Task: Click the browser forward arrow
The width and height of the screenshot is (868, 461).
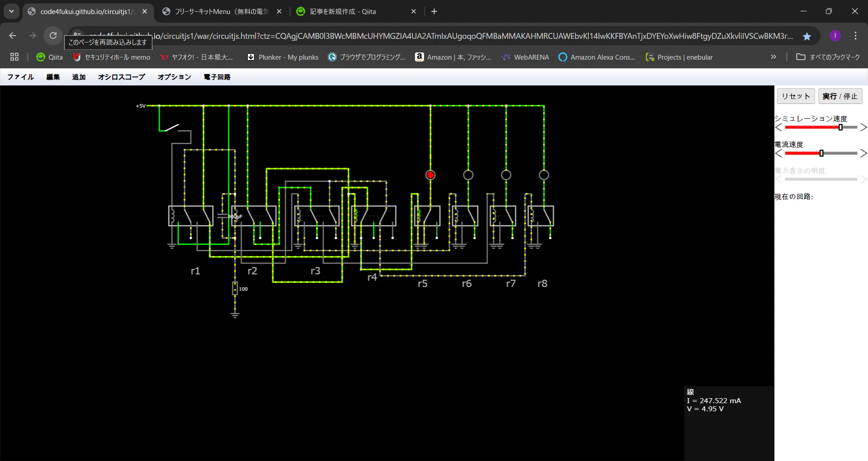Action: point(33,35)
